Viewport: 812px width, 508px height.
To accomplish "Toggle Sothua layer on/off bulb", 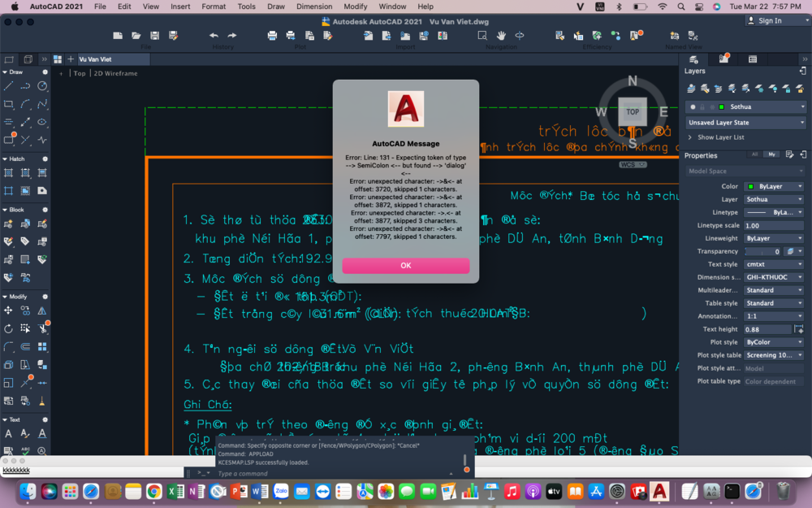I will (x=693, y=106).
